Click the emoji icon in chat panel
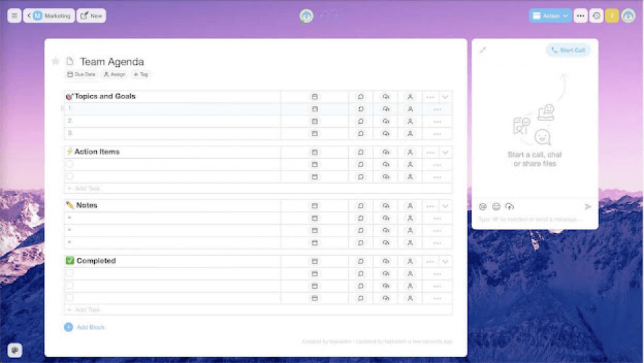644x363 pixels. [496, 206]
